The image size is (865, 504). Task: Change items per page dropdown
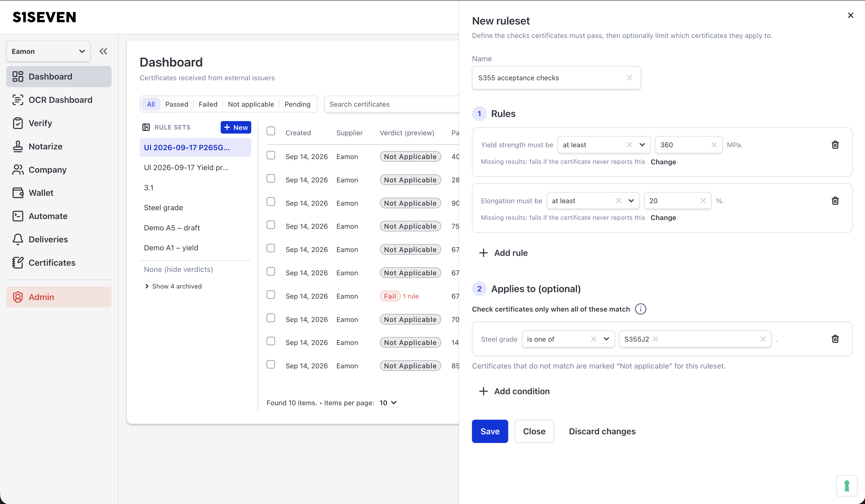[388, 403]
